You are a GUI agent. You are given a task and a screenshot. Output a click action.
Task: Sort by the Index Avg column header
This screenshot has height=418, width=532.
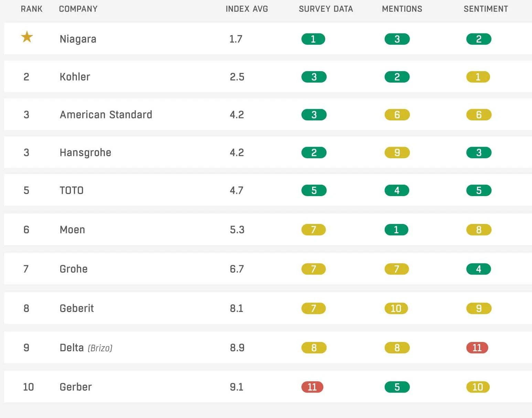[247, 9]
